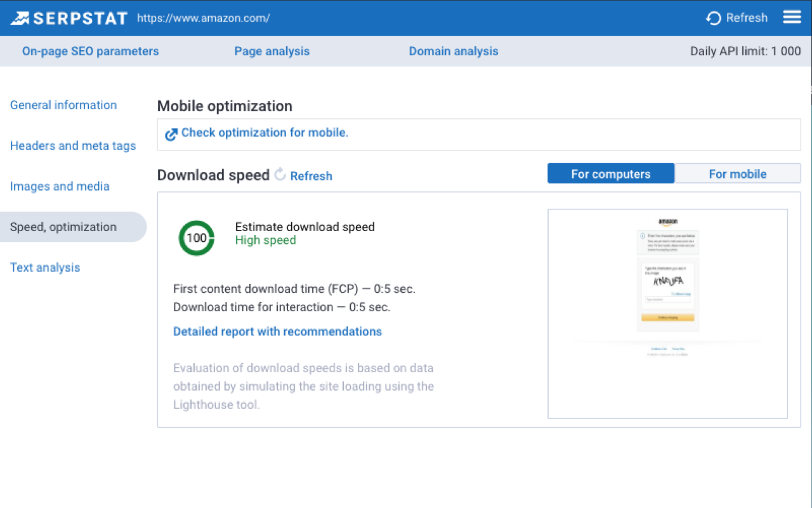Open the Images and media section
The width and height of the screenshot is (812, 508).
point(60,186)
